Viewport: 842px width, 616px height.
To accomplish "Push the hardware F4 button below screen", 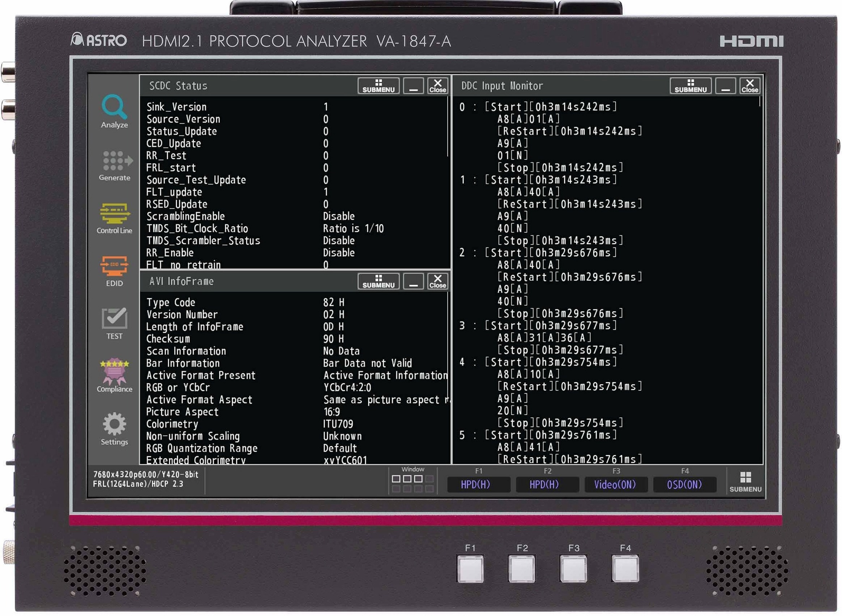I will [x=625, y=568].
